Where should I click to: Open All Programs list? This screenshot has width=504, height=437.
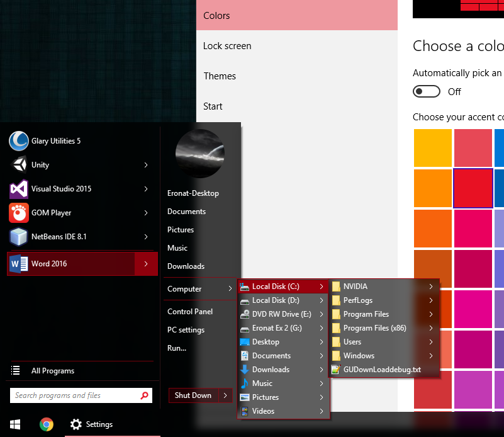pos(53,371)
